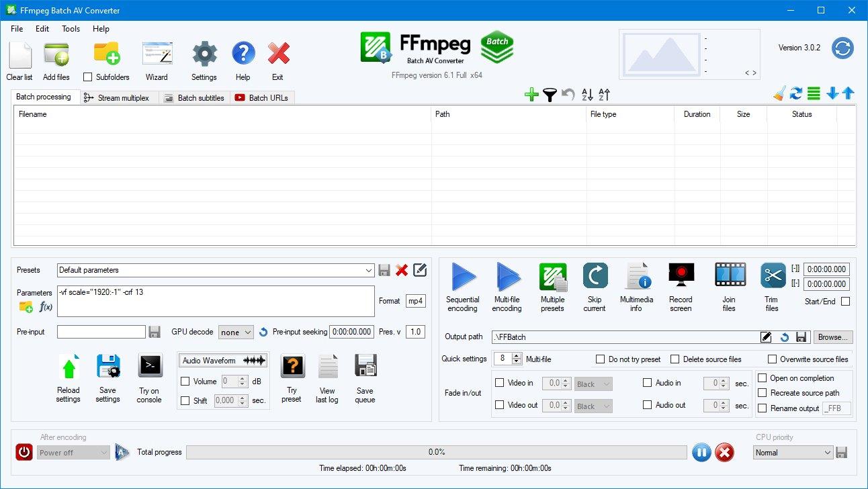Open Settings gear icon
This screenshot has width=868, height=489.
tap(204, 54)
